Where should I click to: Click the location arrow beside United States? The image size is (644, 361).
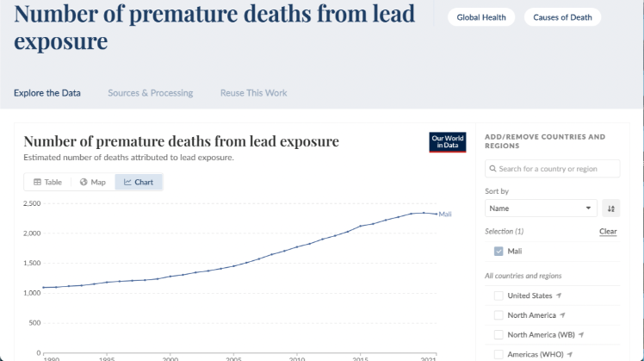click(559, 296)
